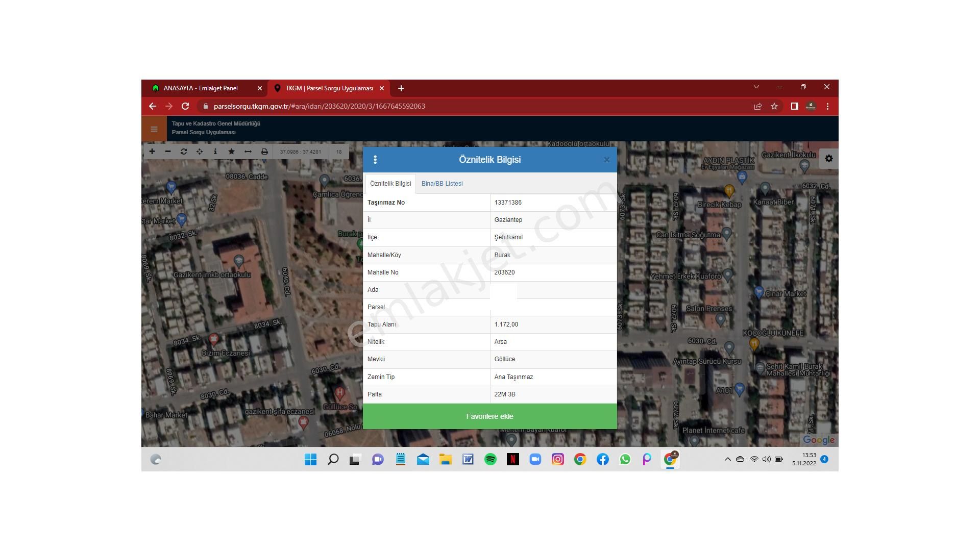This screenshot has height=551, width=980.
Task: Zoom in with the plus map tool
Action: click(152, 152)
